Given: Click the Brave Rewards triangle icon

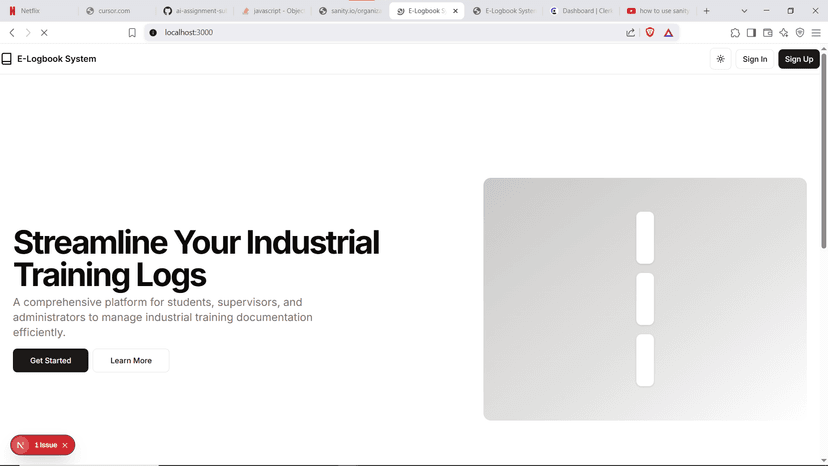Looking at the screenshot, I should (669, 32).
